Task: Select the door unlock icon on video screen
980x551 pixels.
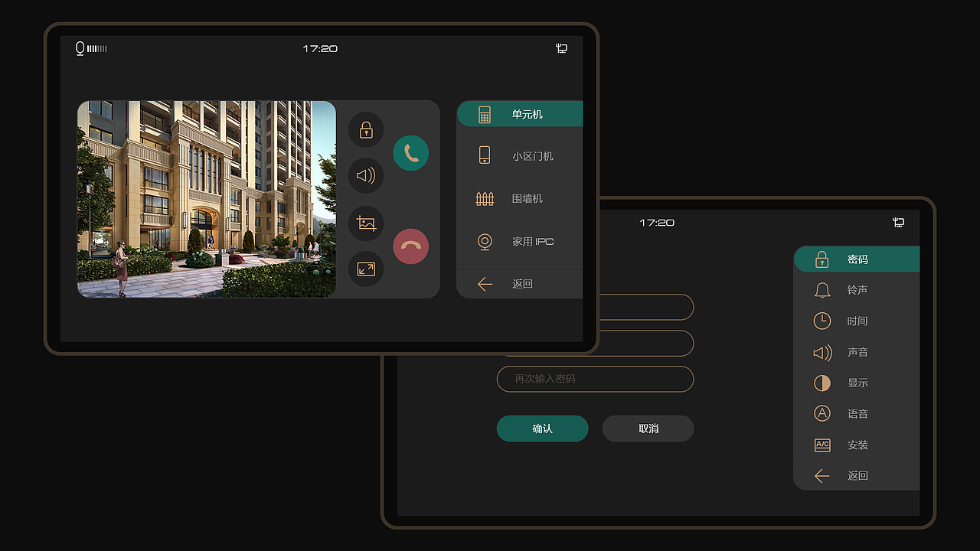Action: pyautogui.click(x=366, y=129)
